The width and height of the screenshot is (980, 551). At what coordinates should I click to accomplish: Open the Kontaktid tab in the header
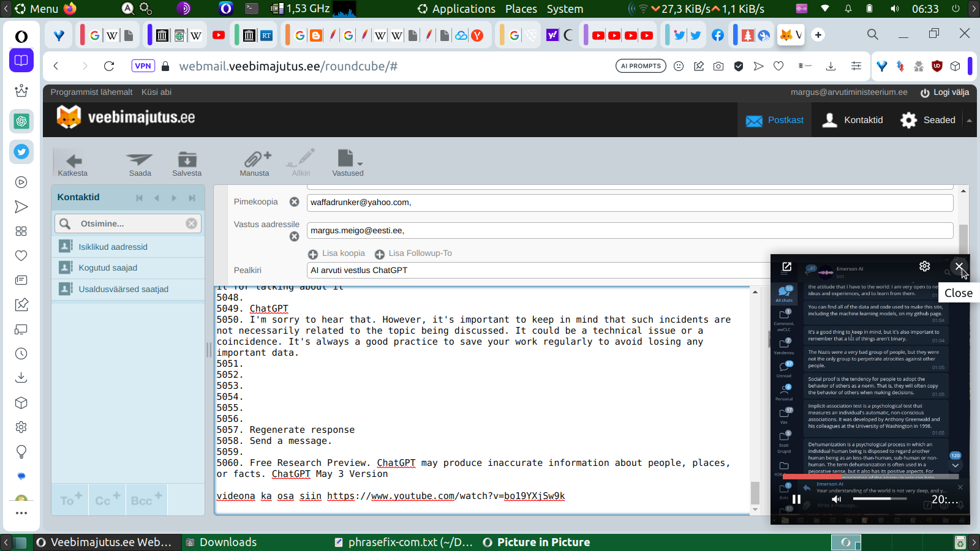pyautogui.click(x=853, y=120)
